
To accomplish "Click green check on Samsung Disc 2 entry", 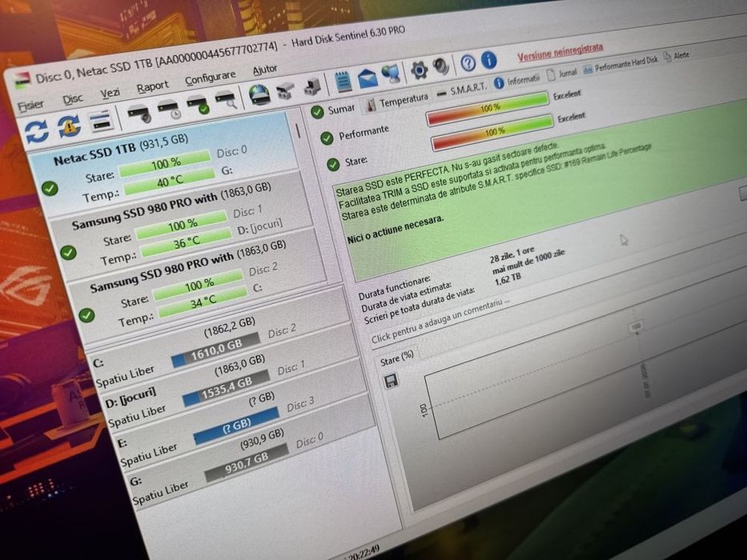I will [x=86, y=314].
